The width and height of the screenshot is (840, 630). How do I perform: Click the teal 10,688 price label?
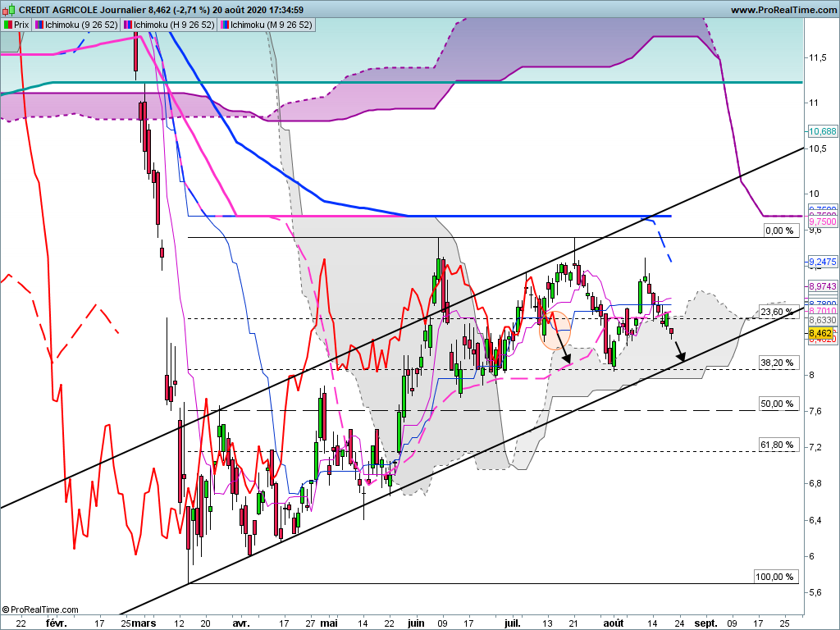click(822, 131)
